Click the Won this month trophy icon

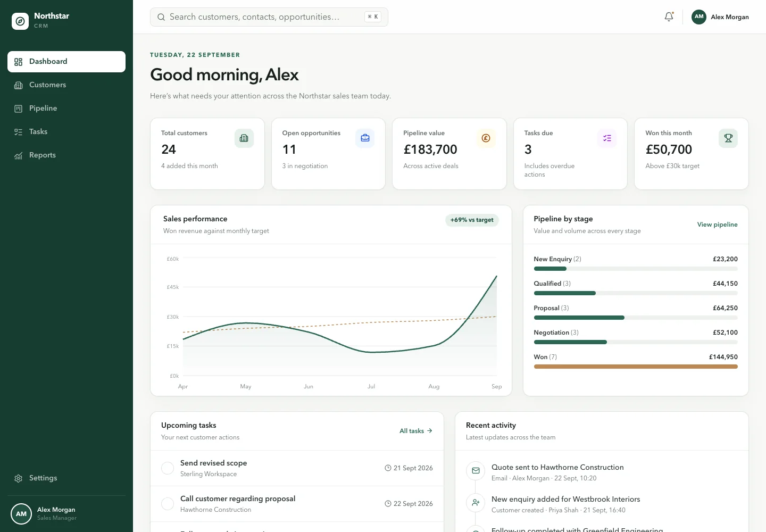[x=728, y=138]
